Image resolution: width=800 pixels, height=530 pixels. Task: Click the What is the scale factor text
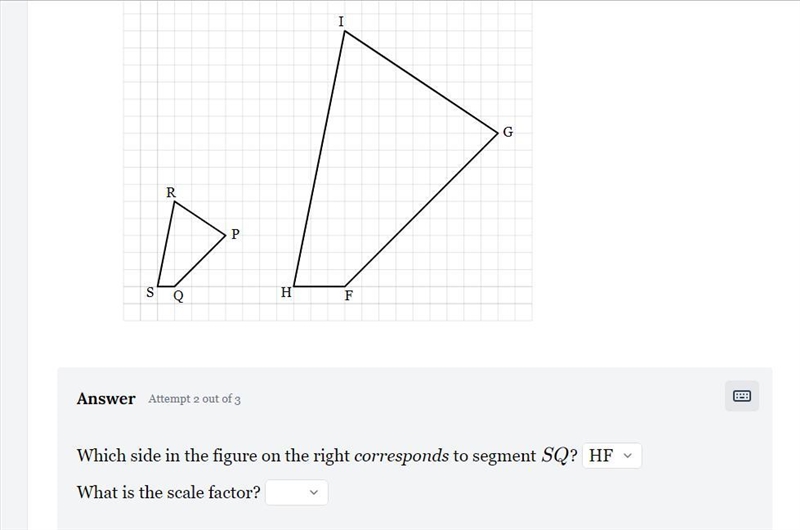click(168, 492)
